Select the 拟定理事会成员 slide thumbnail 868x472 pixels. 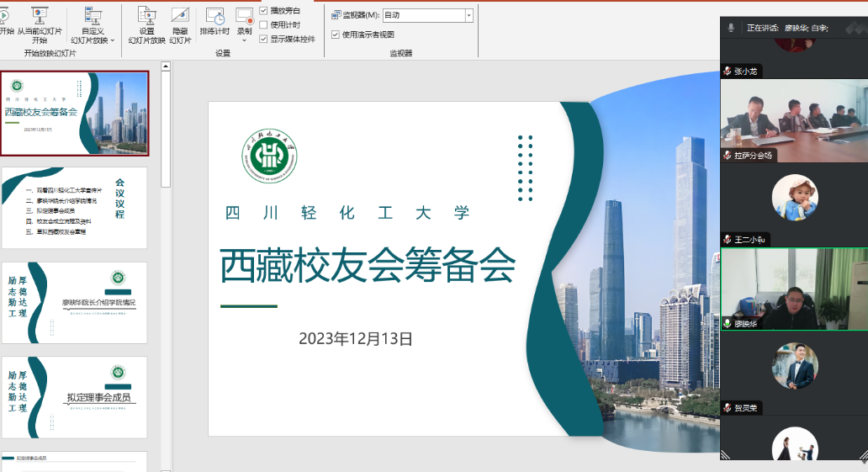point(75,397)
